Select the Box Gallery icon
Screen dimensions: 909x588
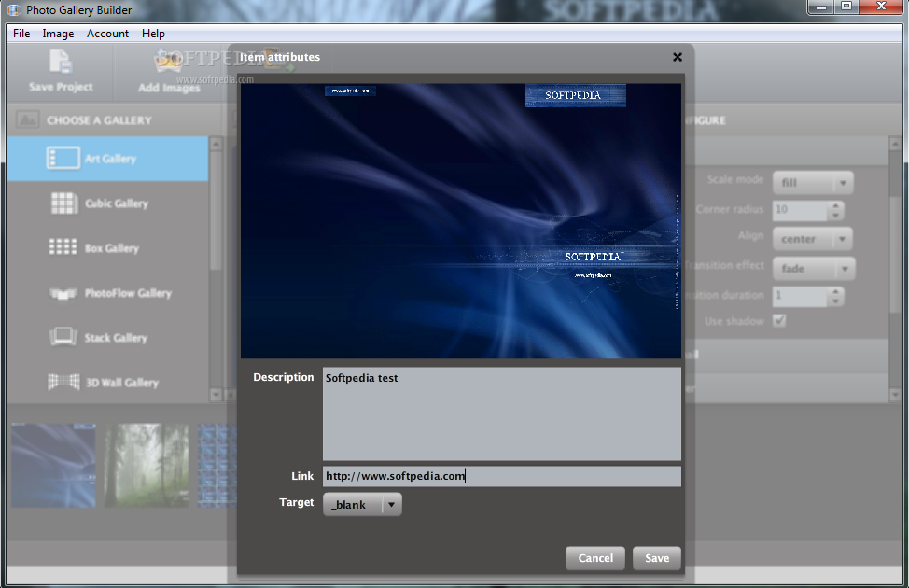pyautogui.click(x=63, y=247)
